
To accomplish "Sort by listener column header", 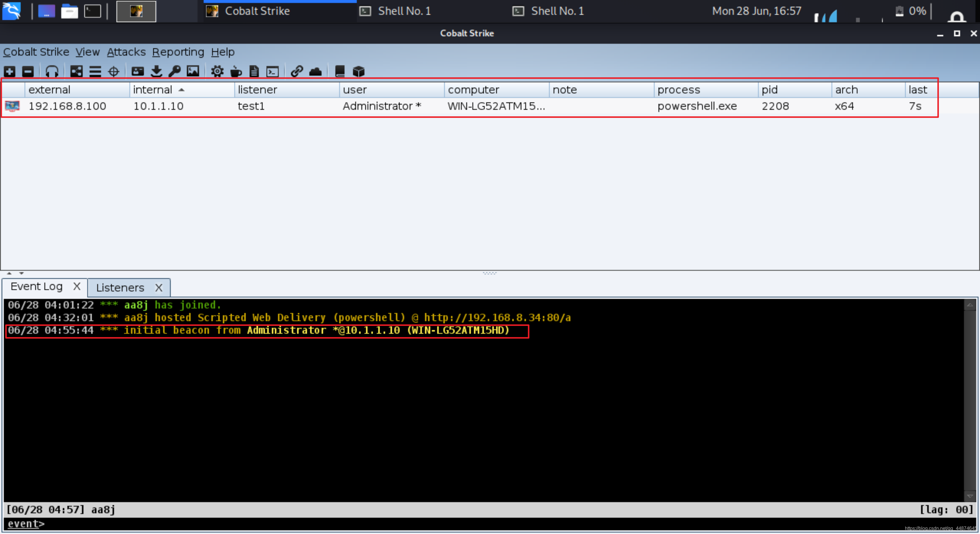I will tap(287, 90).
